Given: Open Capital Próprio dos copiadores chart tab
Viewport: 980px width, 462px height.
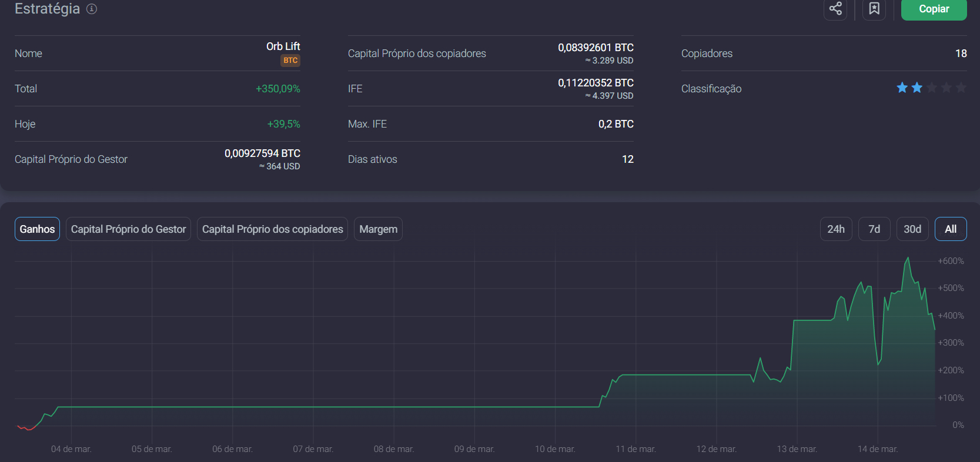Looking at the screenshot, I should tap(272, 229).
